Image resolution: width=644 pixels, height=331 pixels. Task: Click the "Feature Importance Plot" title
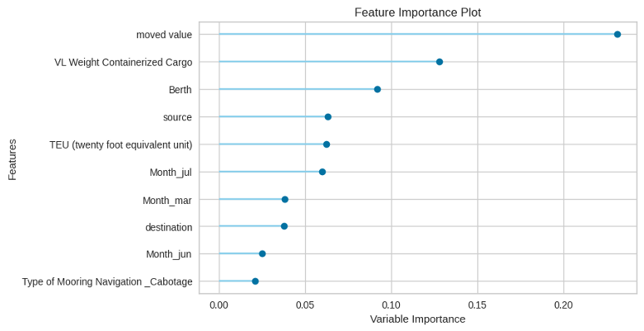pos(417,13)
